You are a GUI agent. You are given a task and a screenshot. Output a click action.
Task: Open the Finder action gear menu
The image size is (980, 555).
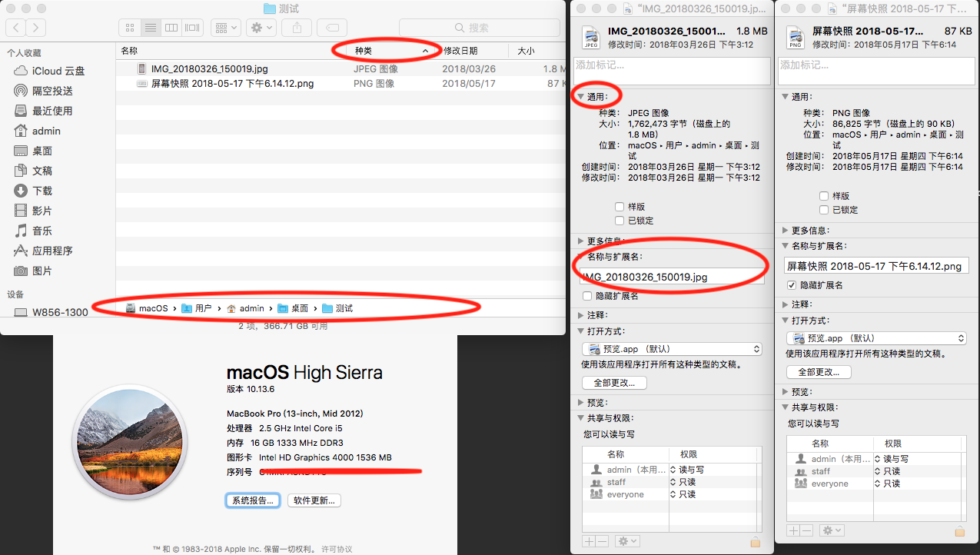pos(261,28)
